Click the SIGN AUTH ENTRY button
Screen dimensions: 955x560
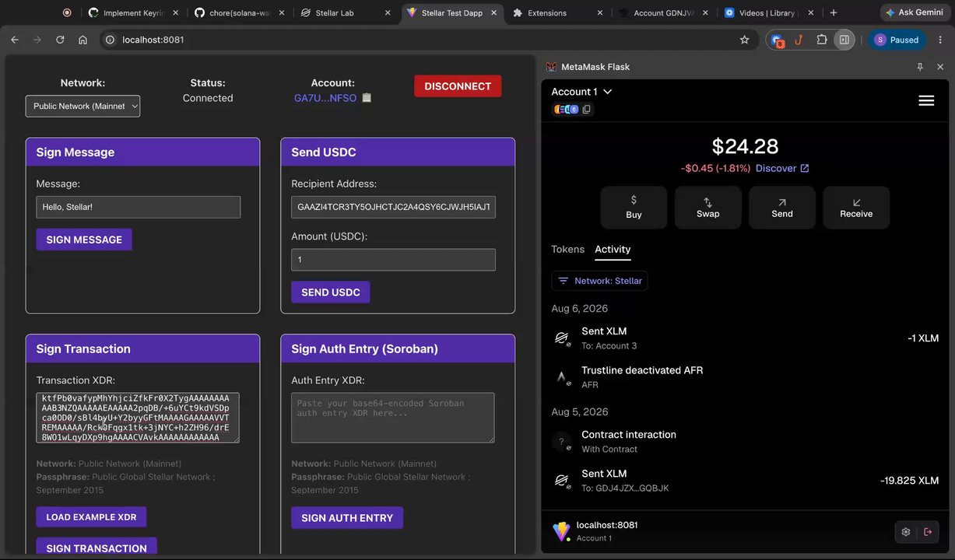347,518
